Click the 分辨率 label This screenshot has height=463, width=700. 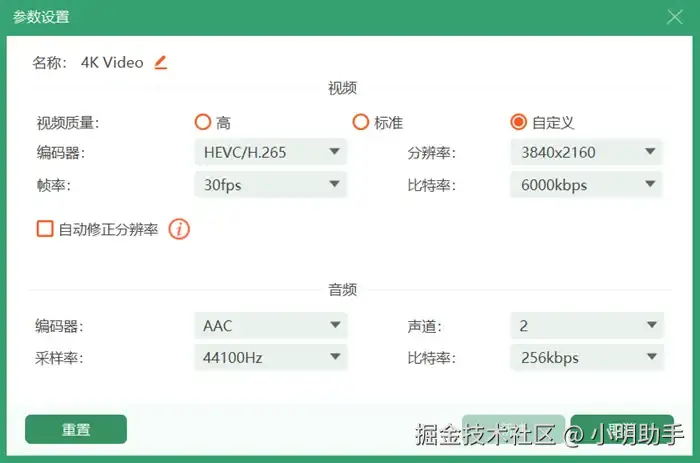click(x=431, y=153)
